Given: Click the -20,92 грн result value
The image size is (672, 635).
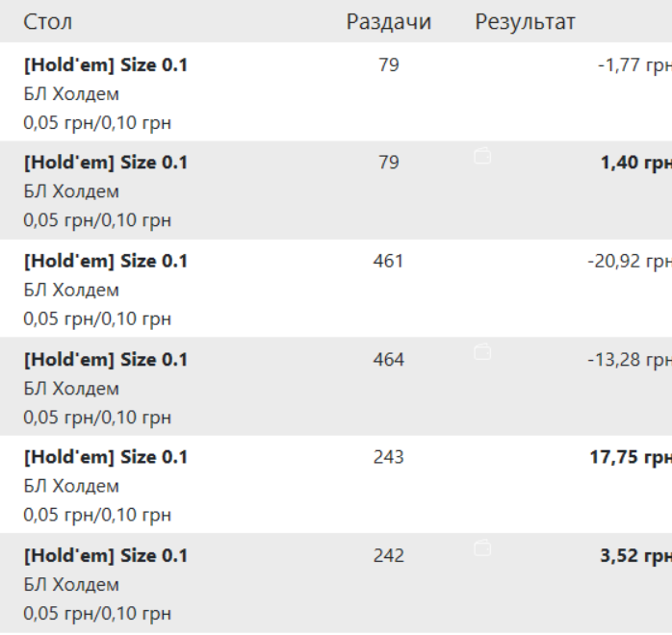Looking at the screenshot, I should pyautogui.click(x=630, y=261).
